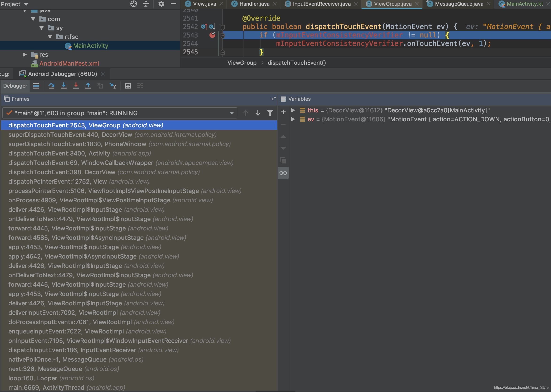551x392 pixels.
Task: Click the implemented-by gutter icon on line 2542
Action: click(212, 26)
